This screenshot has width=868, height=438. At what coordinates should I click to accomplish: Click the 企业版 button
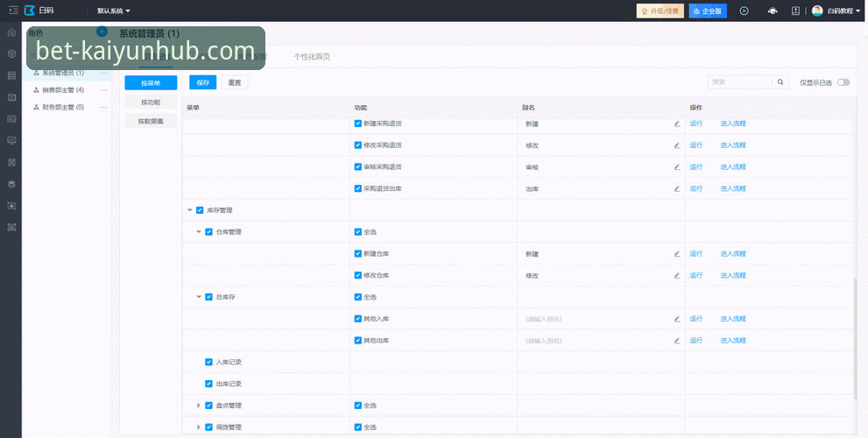[x=708, y=11]
